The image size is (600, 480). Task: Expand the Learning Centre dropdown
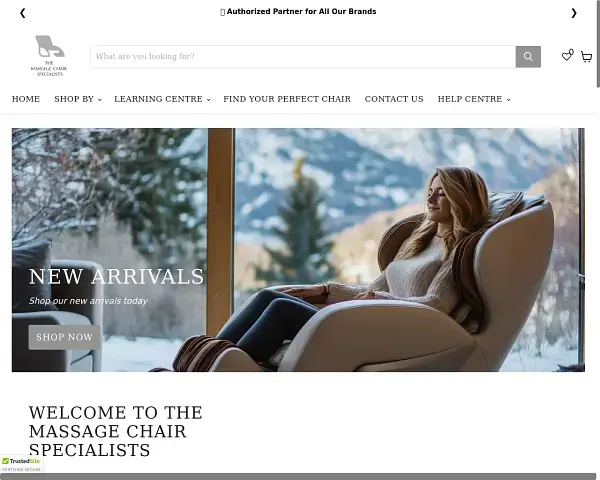pyautogui.click(x=162, y=99)
